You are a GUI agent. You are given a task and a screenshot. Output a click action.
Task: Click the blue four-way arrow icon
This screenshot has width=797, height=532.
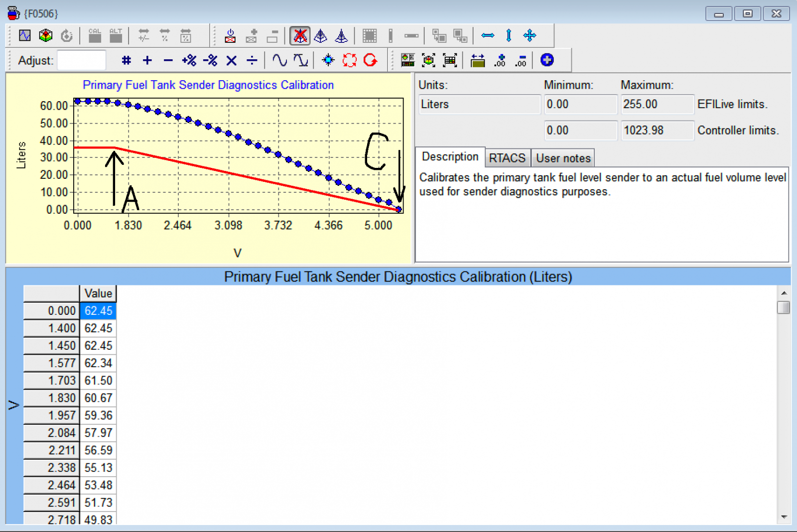(x=530, y=35)
